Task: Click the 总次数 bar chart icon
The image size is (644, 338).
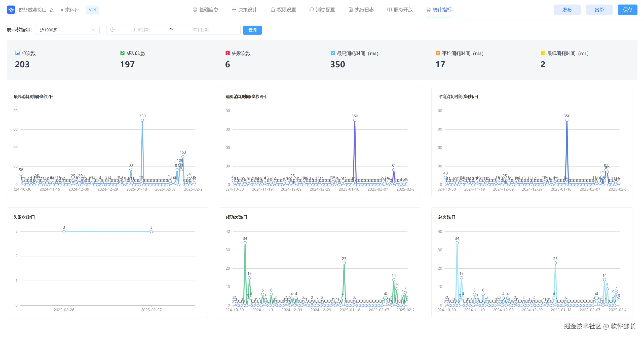Action: pyautogui.click(x=17, y=53)
